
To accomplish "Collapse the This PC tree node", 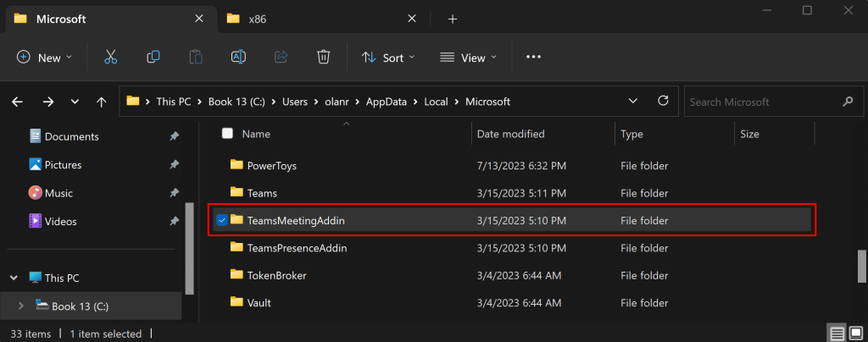I will tap(14, 278).
